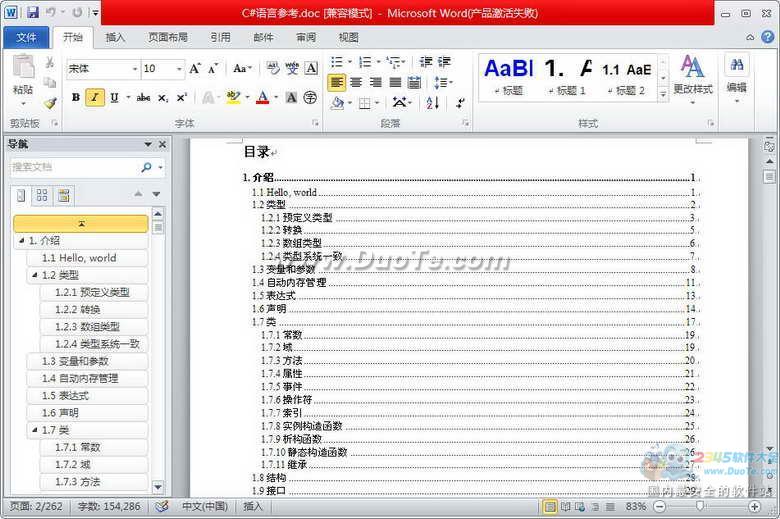Click the zoom in plus button
Image resolution: width=780 pixels, height=519 pixels.
pyautogui.click(x=754, y=507)
